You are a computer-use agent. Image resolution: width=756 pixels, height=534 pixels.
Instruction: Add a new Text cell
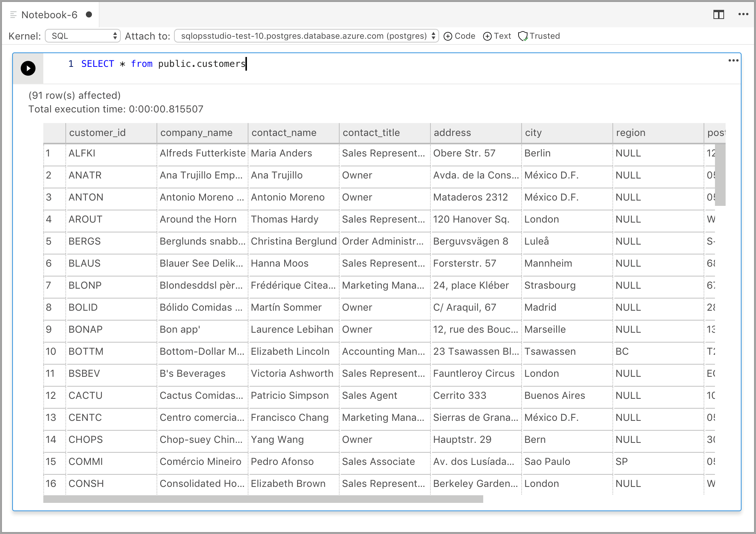(497, 36)
